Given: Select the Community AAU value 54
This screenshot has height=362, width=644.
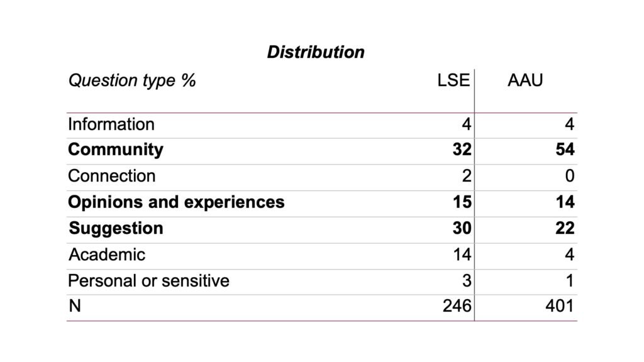Looking at the screenshot, I should pyautogui.click(x=565, y=150).
